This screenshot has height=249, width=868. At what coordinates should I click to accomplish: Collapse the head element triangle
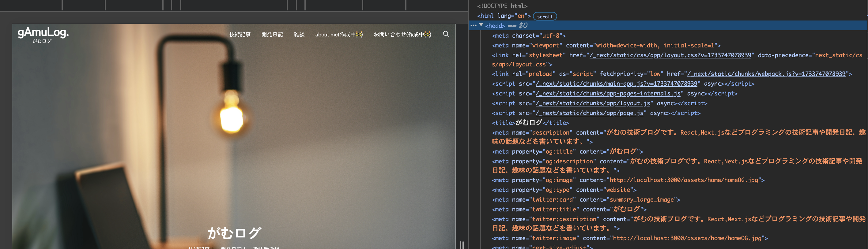(x=481, y=25)
